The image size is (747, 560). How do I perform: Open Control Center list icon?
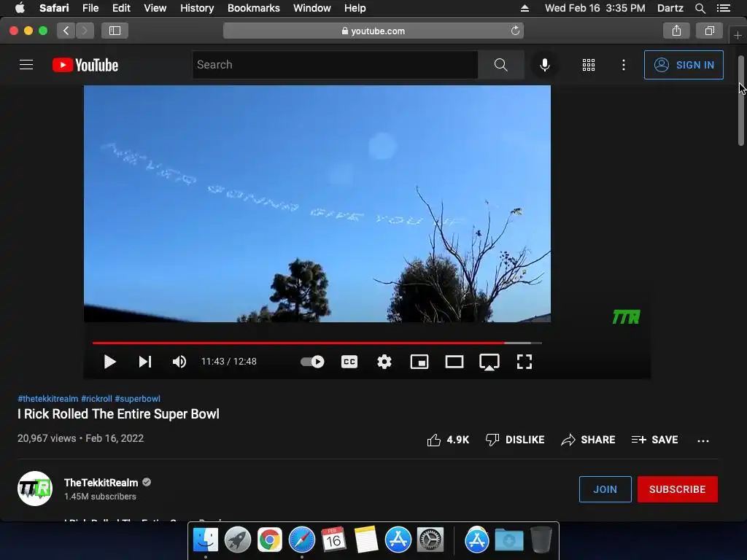pos(724,8)
